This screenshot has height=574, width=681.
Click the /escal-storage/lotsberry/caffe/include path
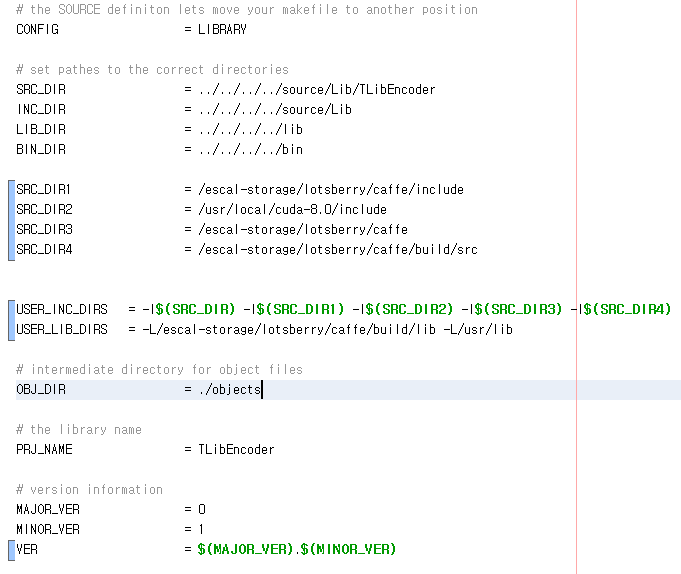click(331, 189)
